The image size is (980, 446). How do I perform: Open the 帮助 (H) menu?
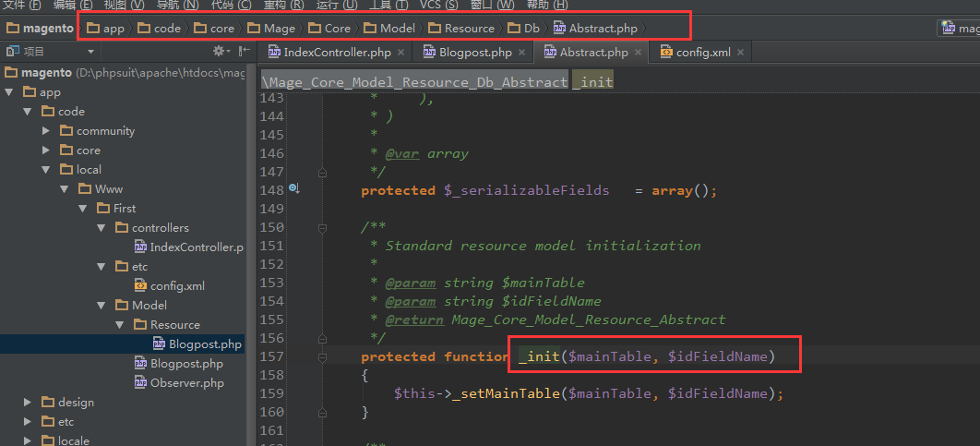tap(547, 5)
